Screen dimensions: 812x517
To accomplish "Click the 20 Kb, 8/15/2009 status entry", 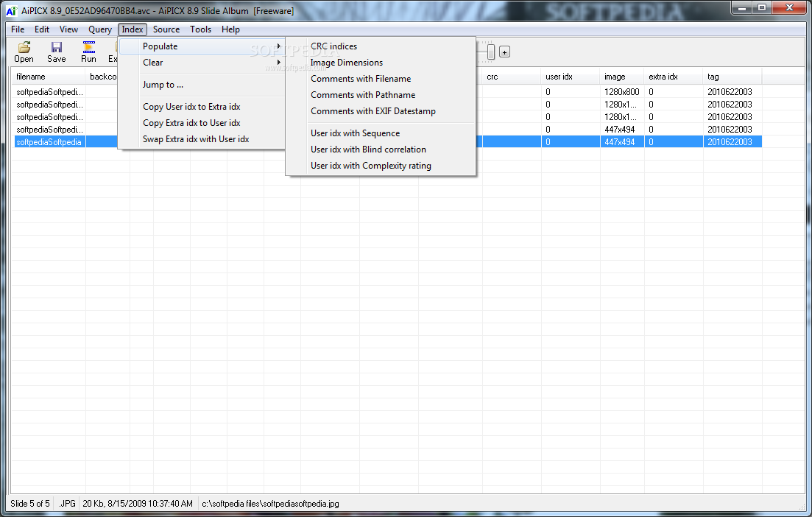I will coord(138,504).
